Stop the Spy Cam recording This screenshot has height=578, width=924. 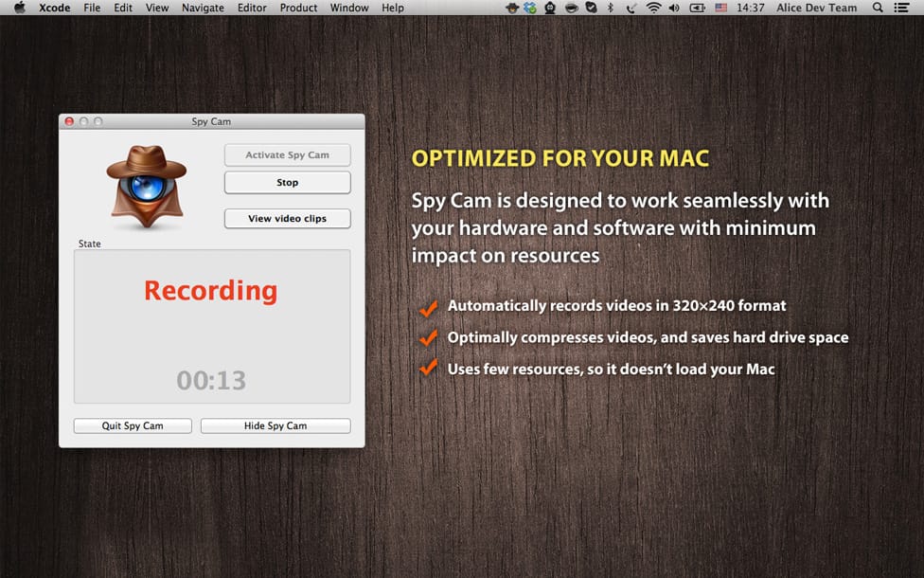tap(288, 183)
